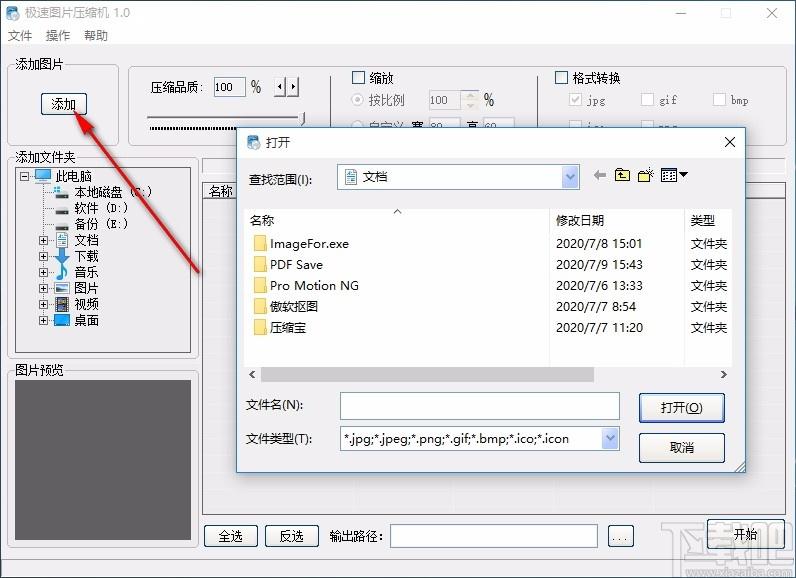Toggle the jpg format checkbox

[575, 99]
